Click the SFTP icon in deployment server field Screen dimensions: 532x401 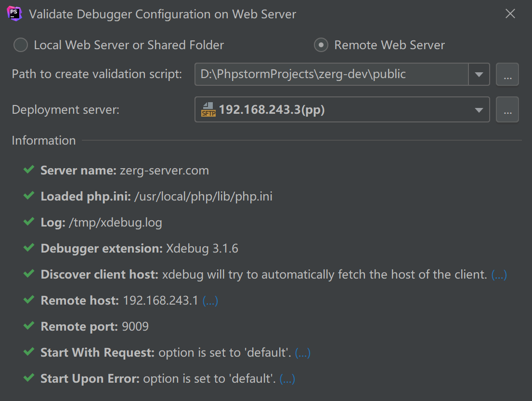tap(207, 110)
